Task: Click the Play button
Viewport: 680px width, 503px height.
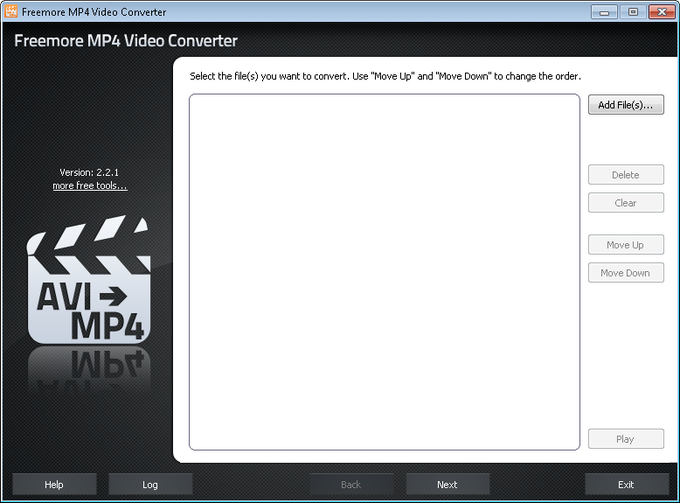Action: 626,439
